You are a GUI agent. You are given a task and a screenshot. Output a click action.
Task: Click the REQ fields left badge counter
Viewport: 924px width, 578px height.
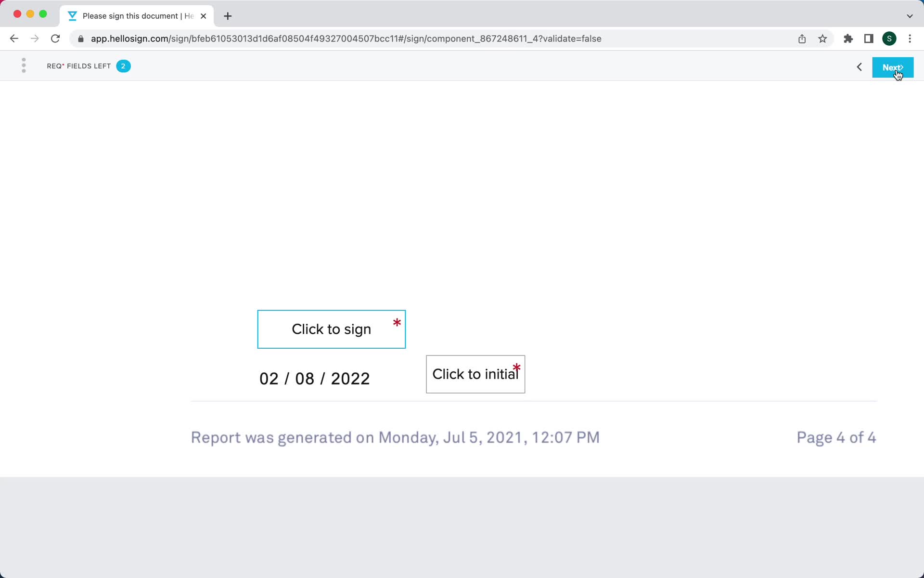(x=123, y=66)
